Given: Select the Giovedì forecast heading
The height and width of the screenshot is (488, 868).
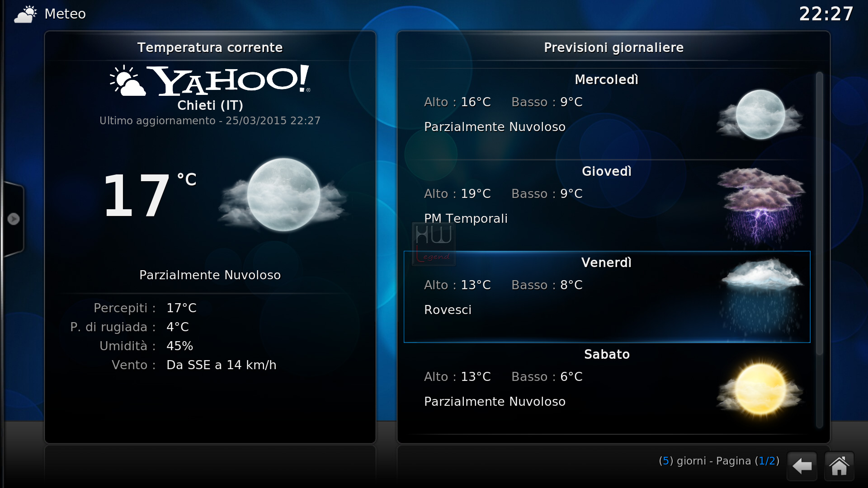Looking at the screenshot, I should 606,171.
